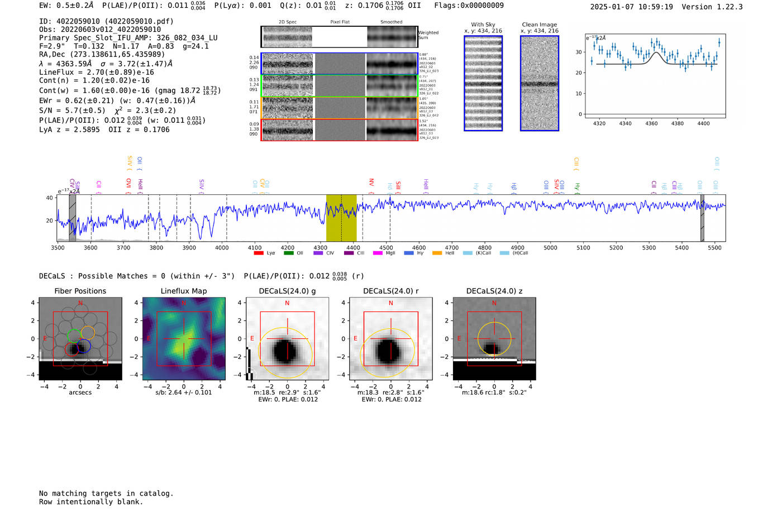Click the green-bordered 2D spectrum row
This screenshot has width=782, height=532.
click(340, 86)
